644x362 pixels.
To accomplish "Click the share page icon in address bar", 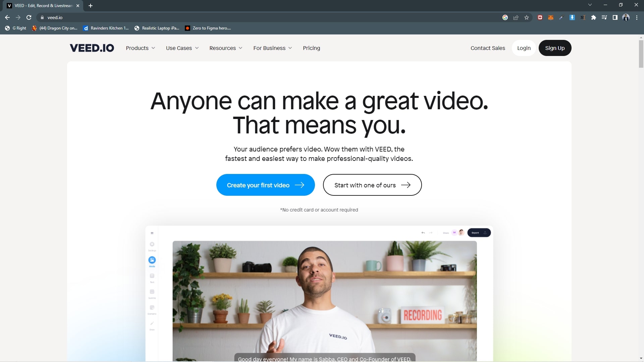I will [516, 17].
